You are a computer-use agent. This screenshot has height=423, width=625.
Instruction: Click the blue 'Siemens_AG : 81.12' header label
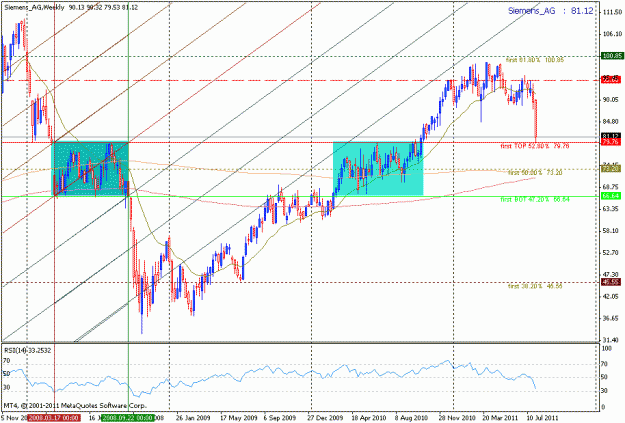tap(550, 11)
